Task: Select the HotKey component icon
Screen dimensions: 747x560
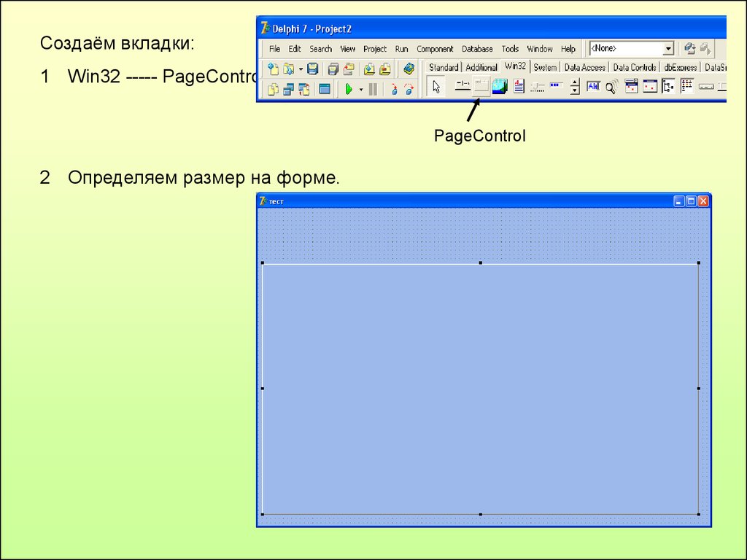Action: coord(593,86)
